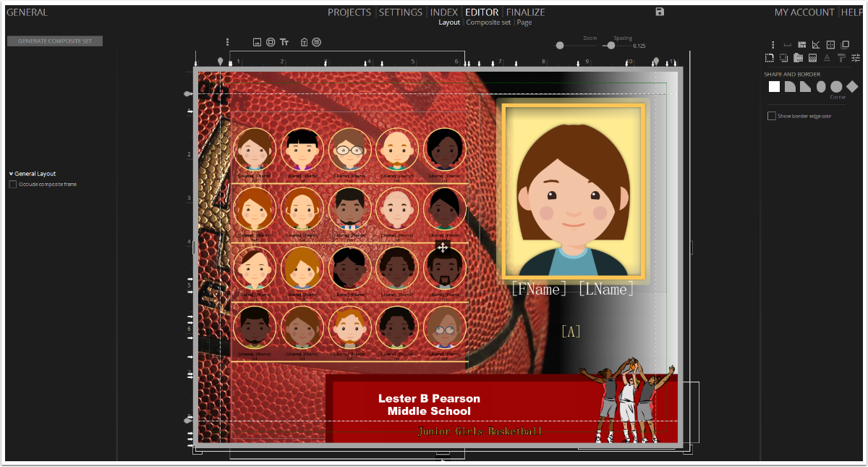868x467 pixels.
Task: Select the Junior Girls Basketball text
Action: pyautogui.click(x=480, y=432)
